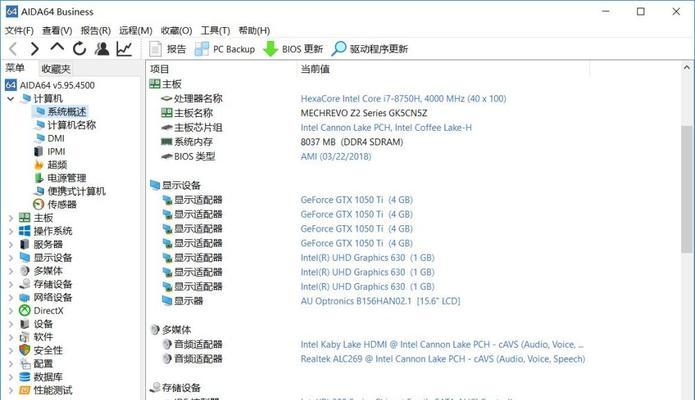Screen dimensions: 695x400
Task: Expand the 多媒体 sidebar tree node
Action: [x=11, y=271]
